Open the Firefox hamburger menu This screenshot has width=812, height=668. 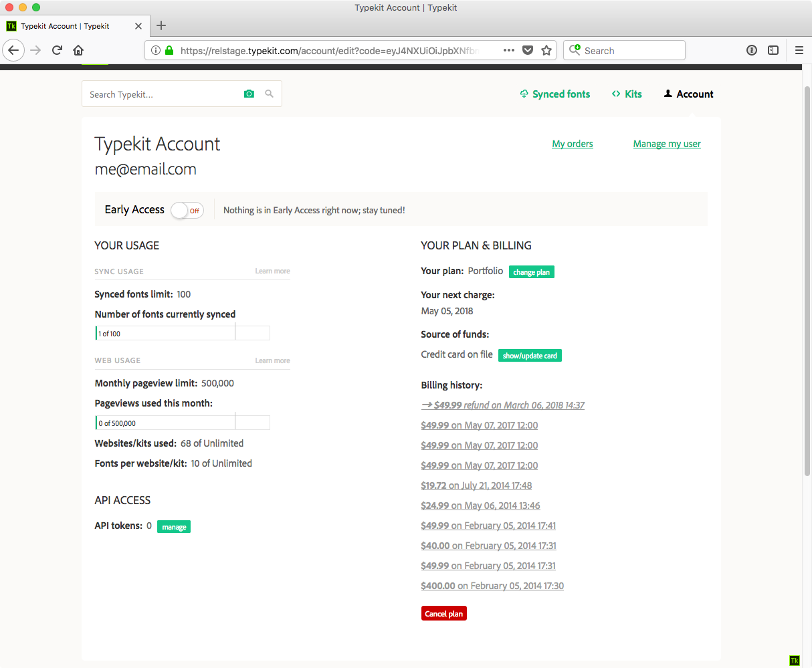pos(799,50)
